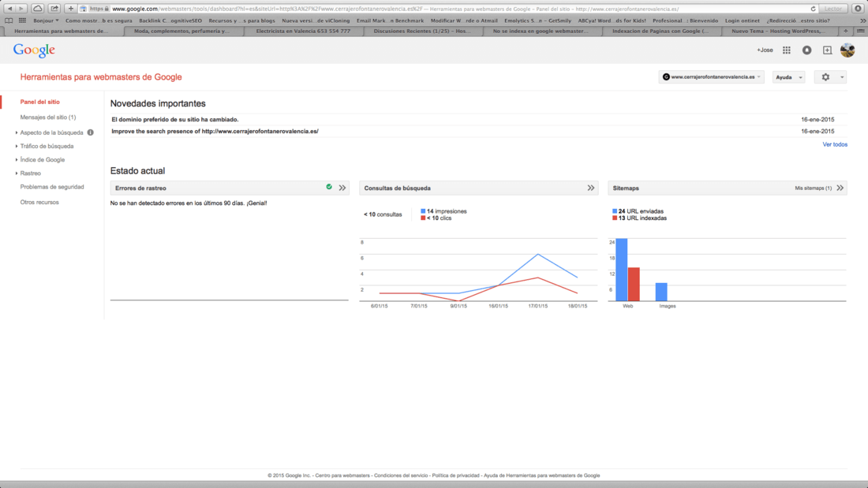Click the Consultas de búsqueda heading
Screen dimensions: 868x488
point(397,188)
